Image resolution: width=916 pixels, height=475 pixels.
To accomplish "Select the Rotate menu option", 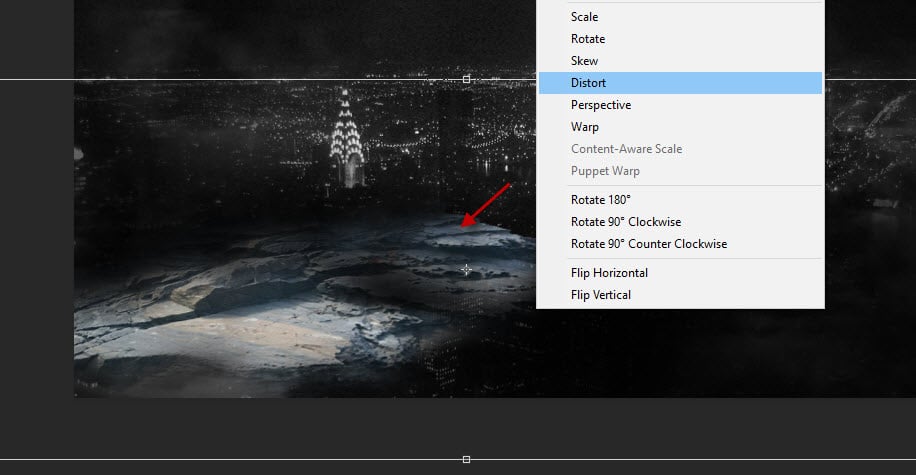I will pyautogui.click(x=587, y=39).
